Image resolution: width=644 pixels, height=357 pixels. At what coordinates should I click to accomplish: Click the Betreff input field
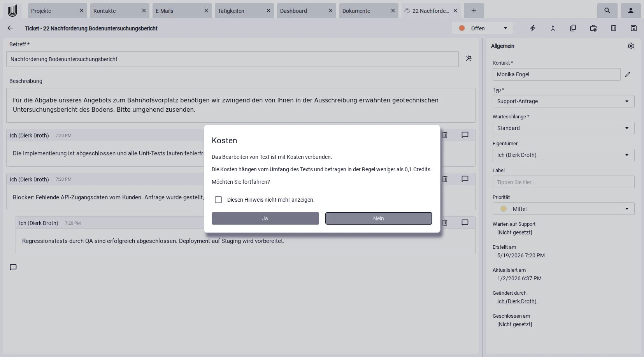coord(232,59)
